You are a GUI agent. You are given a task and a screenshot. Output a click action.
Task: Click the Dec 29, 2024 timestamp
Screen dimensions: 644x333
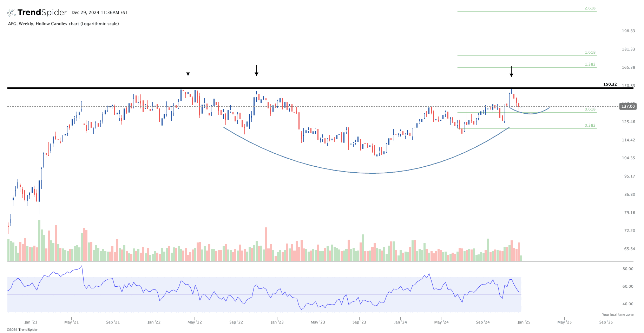(99, 13)
